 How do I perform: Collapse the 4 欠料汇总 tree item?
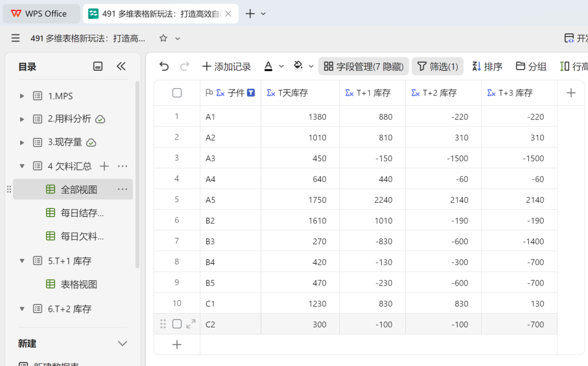click(22, 166)
